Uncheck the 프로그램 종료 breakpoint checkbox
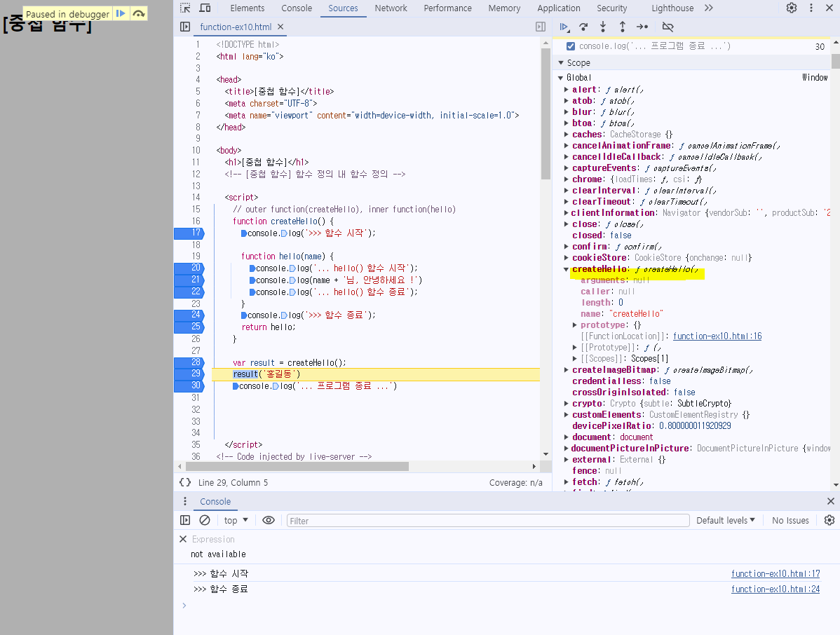Screen dimensions: 840x635 [571, 46]
